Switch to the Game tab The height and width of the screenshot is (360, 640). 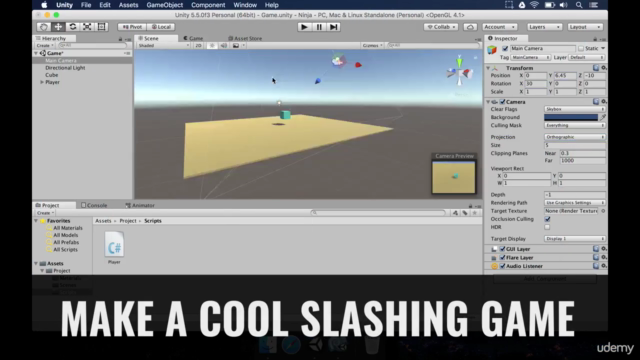coord(193,38)
